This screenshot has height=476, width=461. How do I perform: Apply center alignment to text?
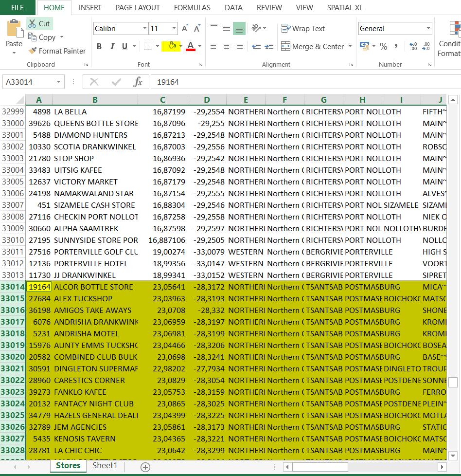pos(226,46)
